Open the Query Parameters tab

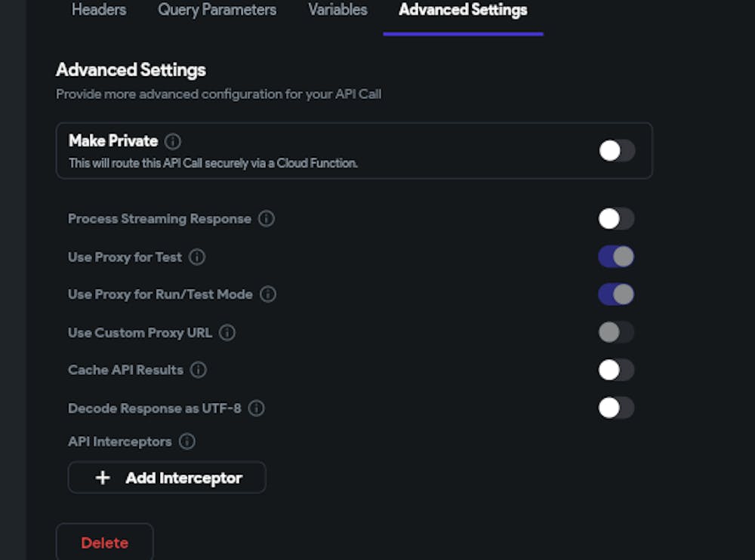(x=217, y=10)
